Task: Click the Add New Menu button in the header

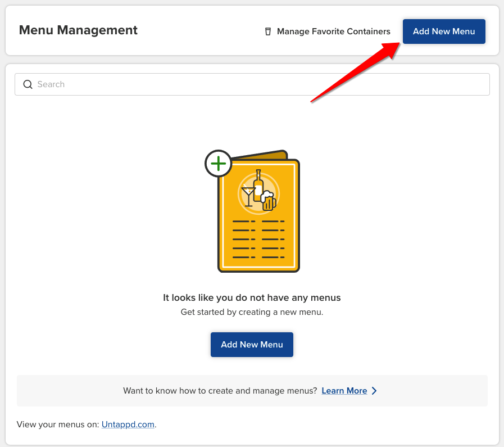Action: click(444, 31)
